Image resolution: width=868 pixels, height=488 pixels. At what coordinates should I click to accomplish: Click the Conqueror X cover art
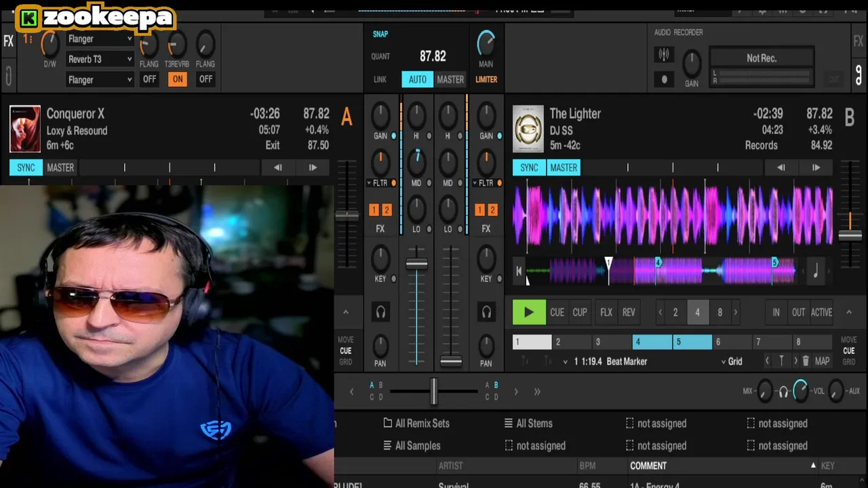pyautogui.click(x=25, y=129)
